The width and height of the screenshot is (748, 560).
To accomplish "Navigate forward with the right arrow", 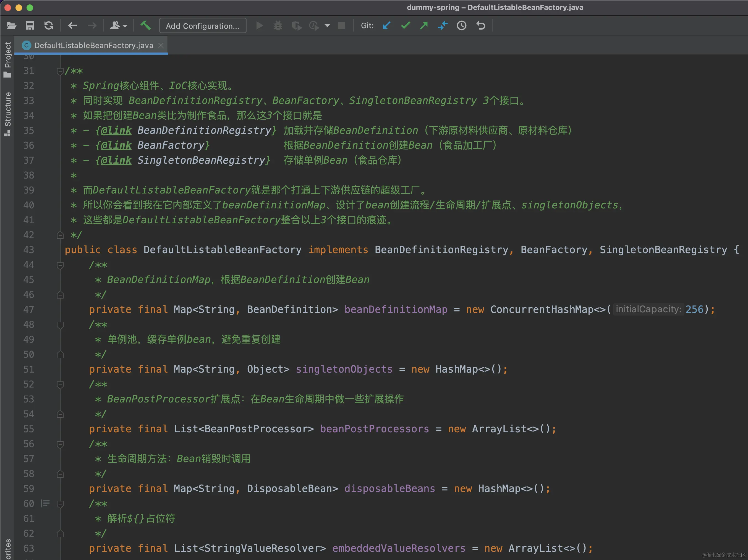I will click(92, 26).
